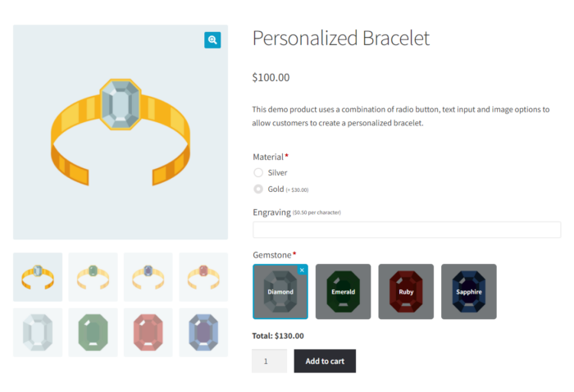574x392 pixels.
Task: View the green-gem bracelet thumbnail
Action: 93,277
